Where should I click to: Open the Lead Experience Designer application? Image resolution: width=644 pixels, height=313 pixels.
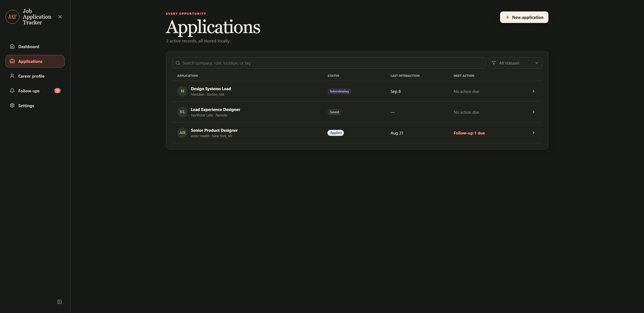coord(215,109)
